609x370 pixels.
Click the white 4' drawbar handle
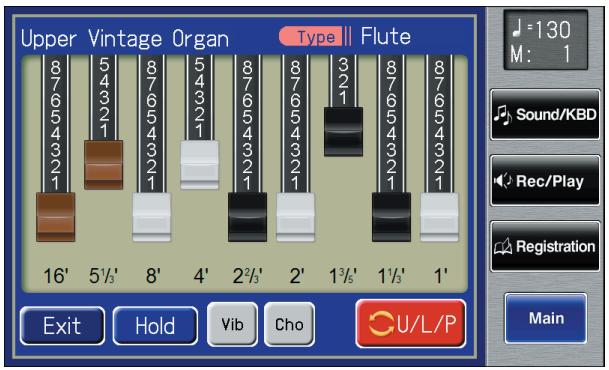tap(200, 165)
